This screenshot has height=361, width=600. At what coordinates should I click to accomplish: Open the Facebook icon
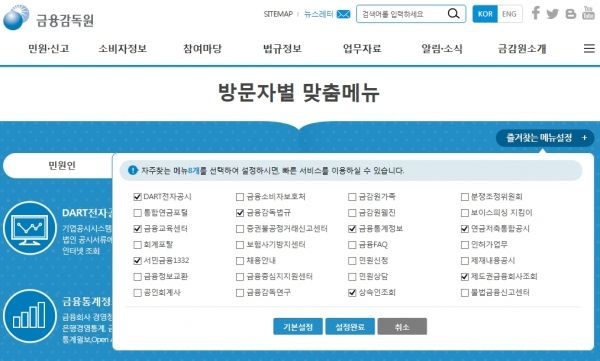pyautogui.click(x=536, y=13)
